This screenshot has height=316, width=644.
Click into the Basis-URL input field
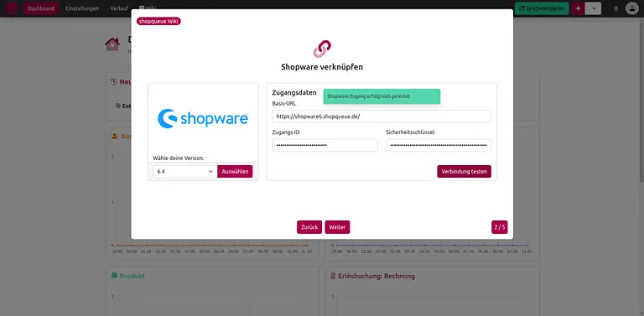(382, 117)
